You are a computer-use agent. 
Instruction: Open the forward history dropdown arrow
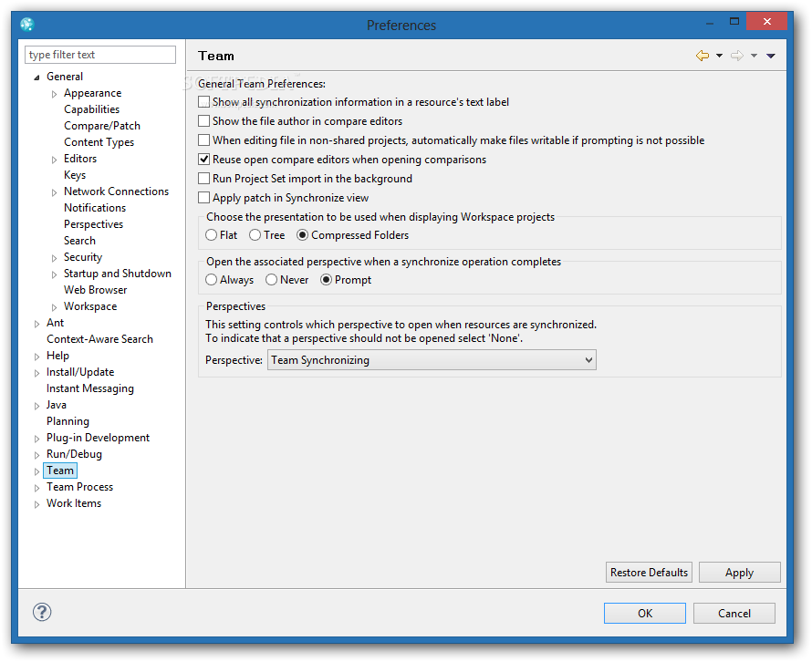754,56
